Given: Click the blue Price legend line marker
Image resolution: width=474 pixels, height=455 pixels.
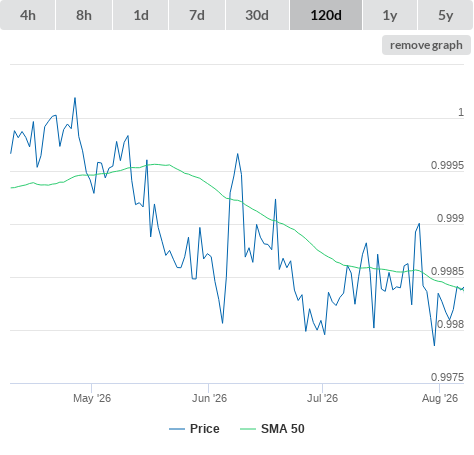Looking at the screenshot, I should point(177,429).
